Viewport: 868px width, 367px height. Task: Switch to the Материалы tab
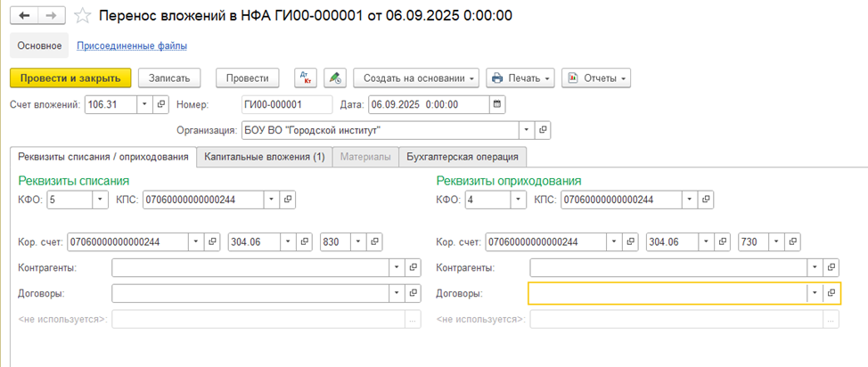tap(365, 157)
